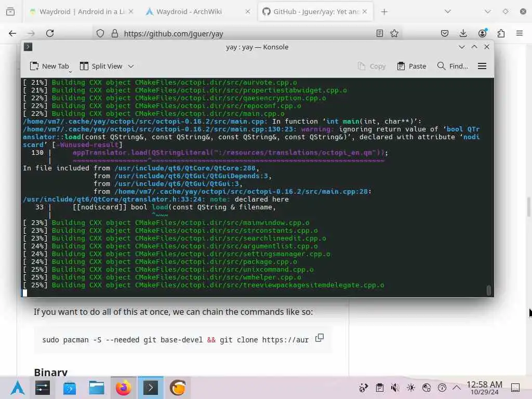This screenshot has height=399, width=532.
Task: Select the GitHub Jguer/yay tab
Action: pos(315,11)
